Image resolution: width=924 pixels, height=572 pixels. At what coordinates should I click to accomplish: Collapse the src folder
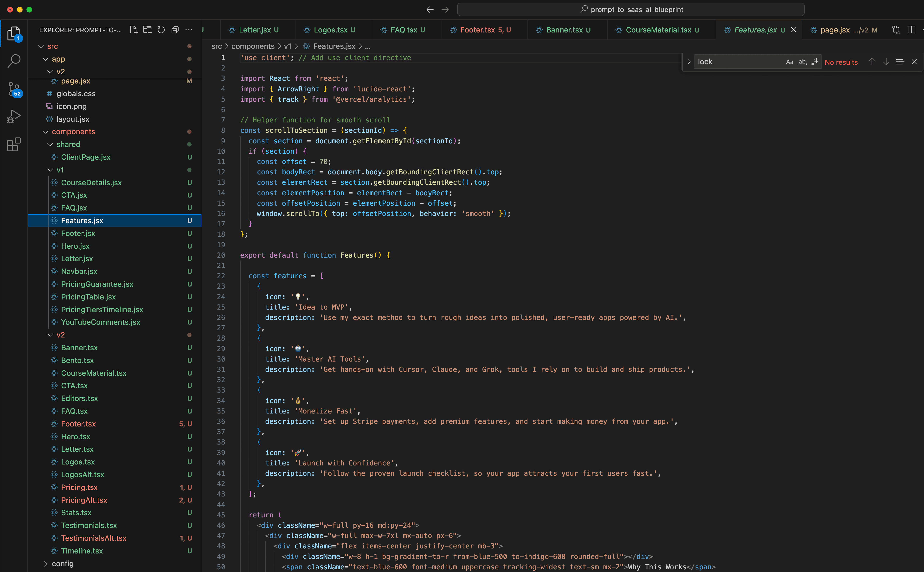pos(41,46)
